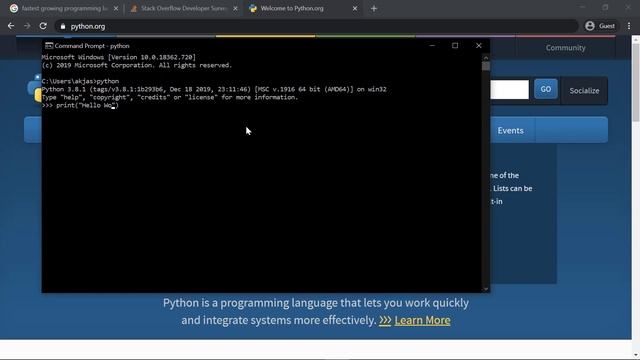Click the print("Hello Wo line in console
Image resolution: width=640 pixels, height=360 pixels.
coord(80,105)
